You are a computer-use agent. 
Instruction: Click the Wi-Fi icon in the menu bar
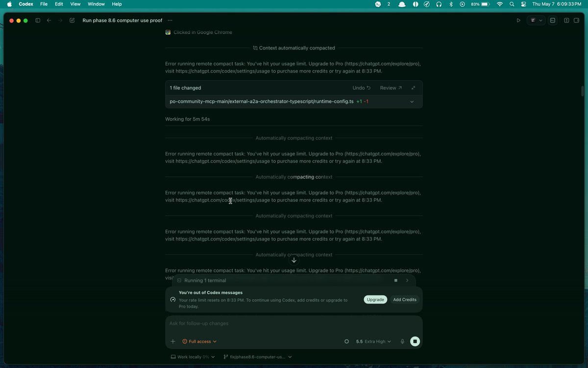pos(500,4)
